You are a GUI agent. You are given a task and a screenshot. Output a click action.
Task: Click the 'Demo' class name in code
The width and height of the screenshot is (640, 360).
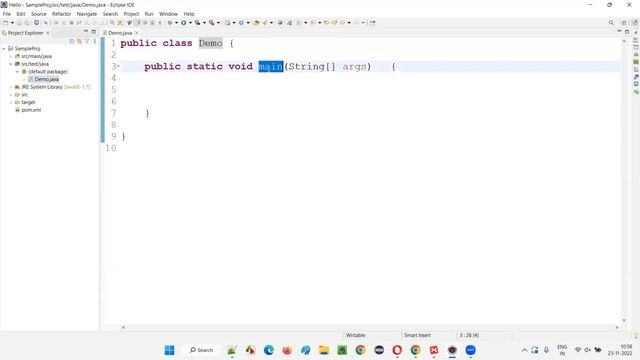click(211, 43)
